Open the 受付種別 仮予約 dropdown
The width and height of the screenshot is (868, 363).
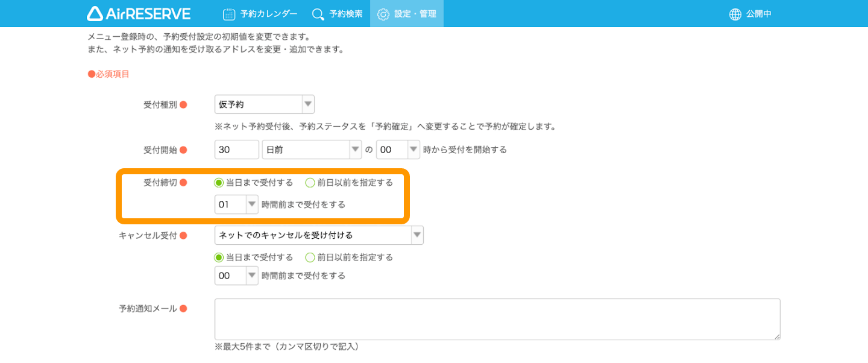tap(265, 104)
